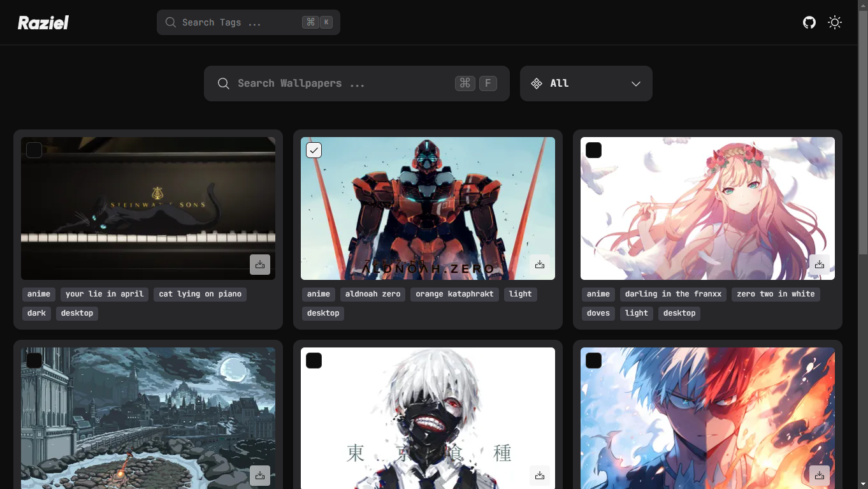Toggle the light theme sun icon

(x=835, y=22)
